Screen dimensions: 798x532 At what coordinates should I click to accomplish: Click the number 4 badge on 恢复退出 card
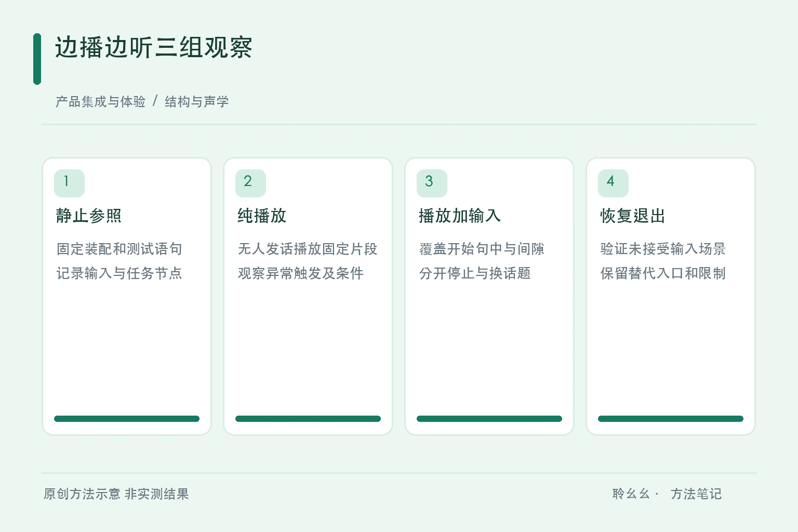coord(613,183)
